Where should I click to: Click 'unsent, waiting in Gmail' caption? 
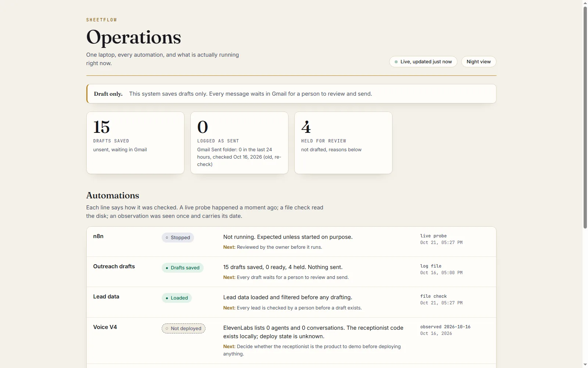coord(120,150)
